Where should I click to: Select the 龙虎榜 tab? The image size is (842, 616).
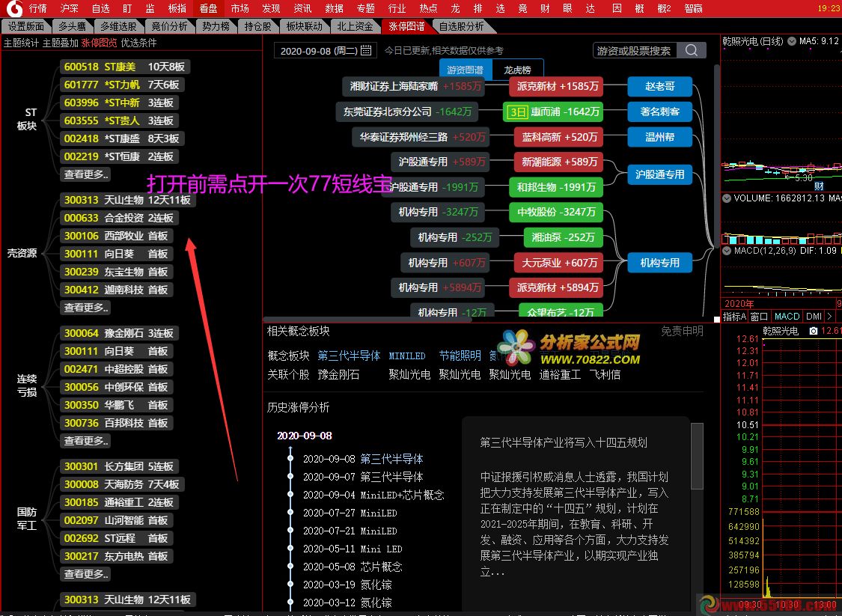pyautogui.click(x=517, y=70)
